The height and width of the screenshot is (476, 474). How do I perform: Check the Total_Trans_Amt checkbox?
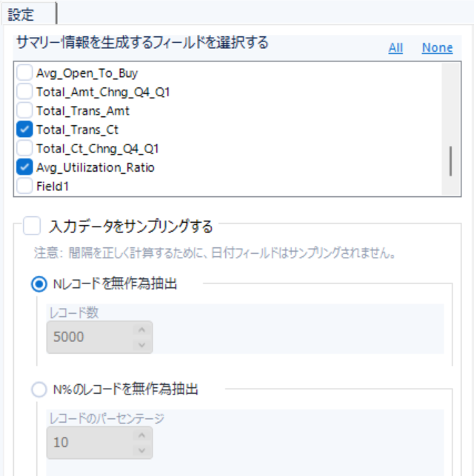click(x=24, y=110)
